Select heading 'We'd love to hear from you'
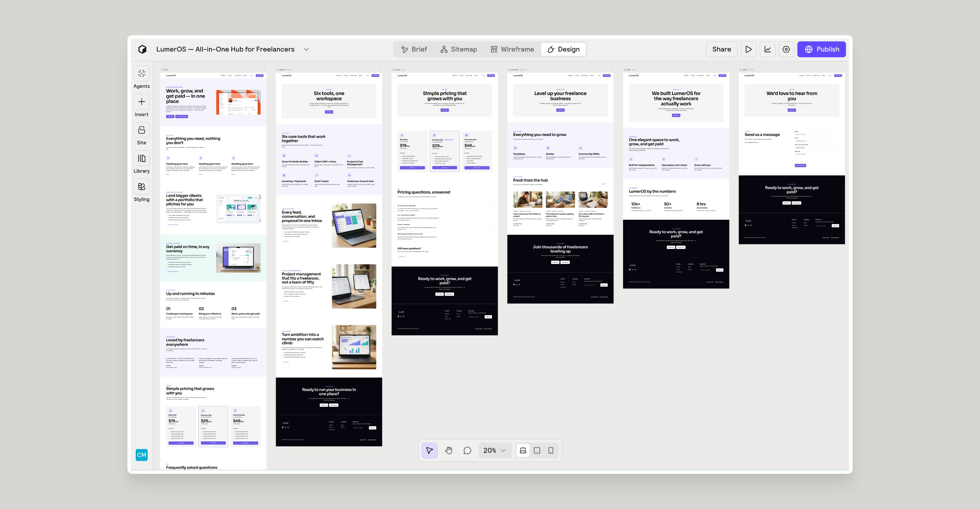The image size is (980, 509). pyautogui.click(x=792, y=96)
